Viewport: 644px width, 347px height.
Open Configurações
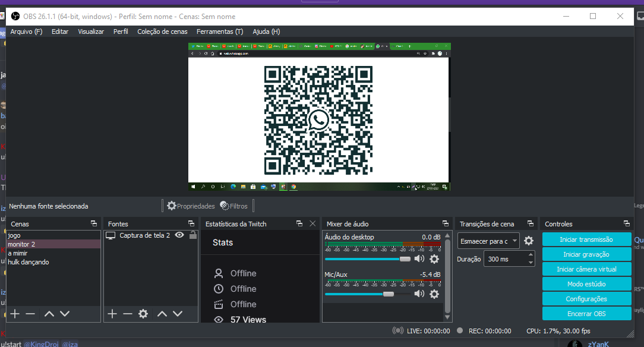tap(586, 298)
